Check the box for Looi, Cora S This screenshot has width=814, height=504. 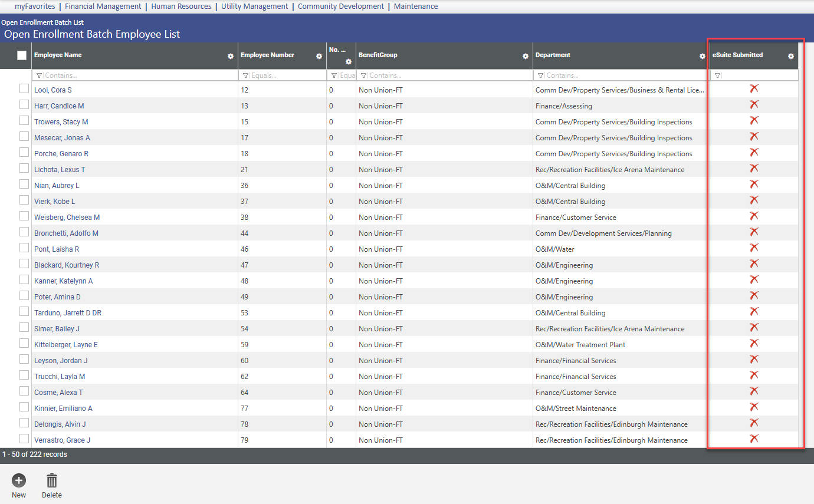pos(24,88)
